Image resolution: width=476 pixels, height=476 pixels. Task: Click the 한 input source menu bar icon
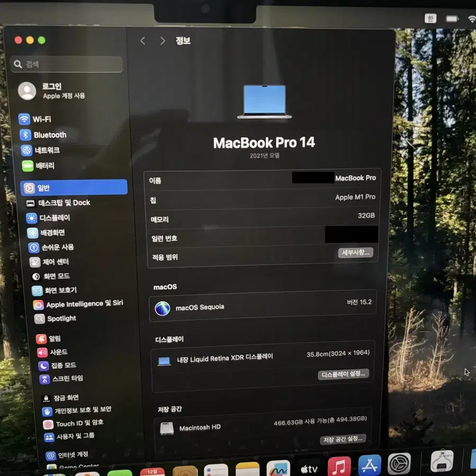point(430,19)
